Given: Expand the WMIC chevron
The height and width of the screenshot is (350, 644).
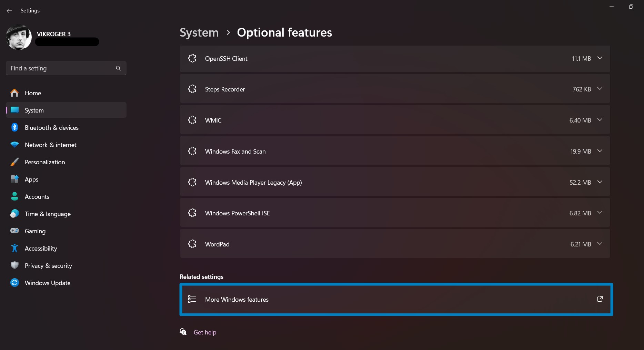Looking at the screenshot, I should click(x=600, y=120).
